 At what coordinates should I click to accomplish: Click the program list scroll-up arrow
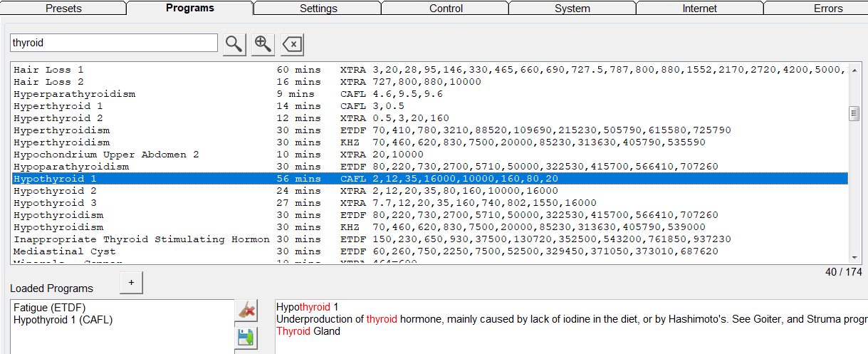click(x=854, y=69)
